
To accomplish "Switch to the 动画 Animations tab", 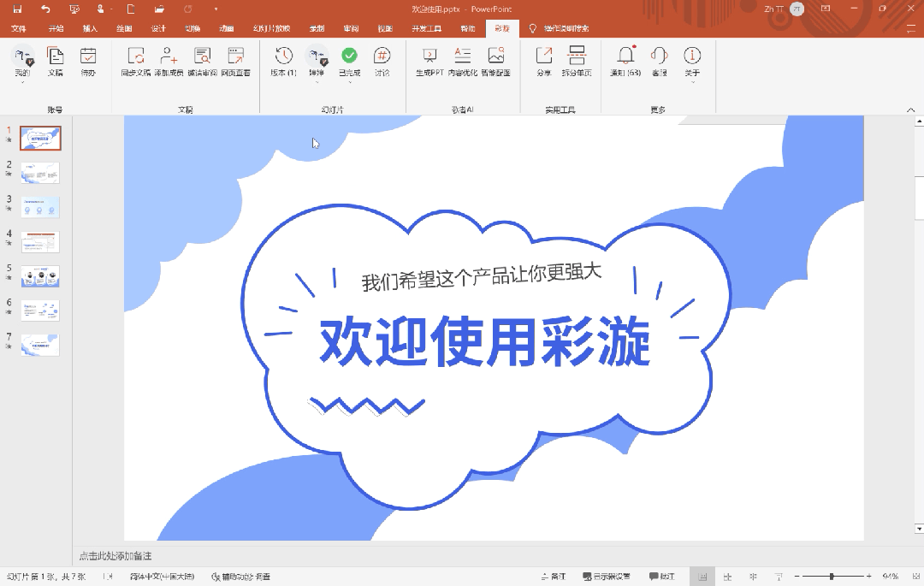I will tap(226, 28).
